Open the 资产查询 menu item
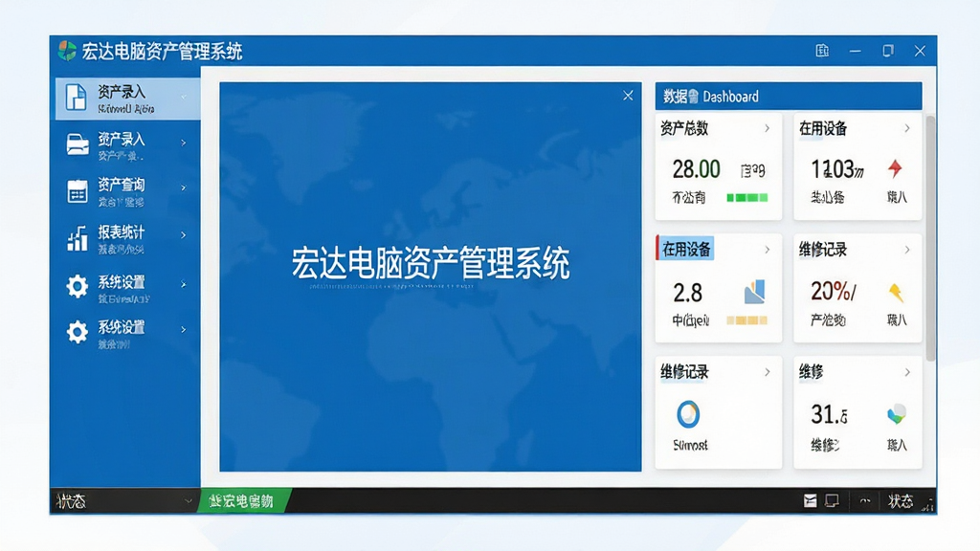Viewport: 980px width, 551px height. 127,191
